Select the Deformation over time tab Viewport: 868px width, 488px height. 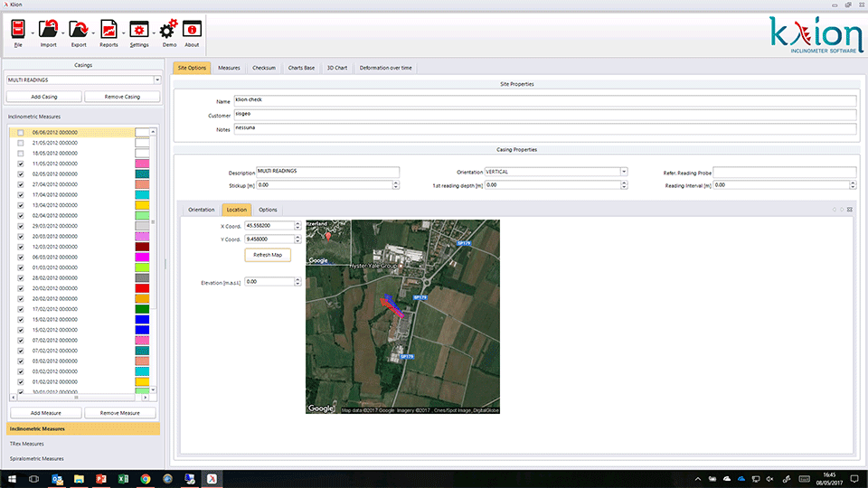[386, 68]
